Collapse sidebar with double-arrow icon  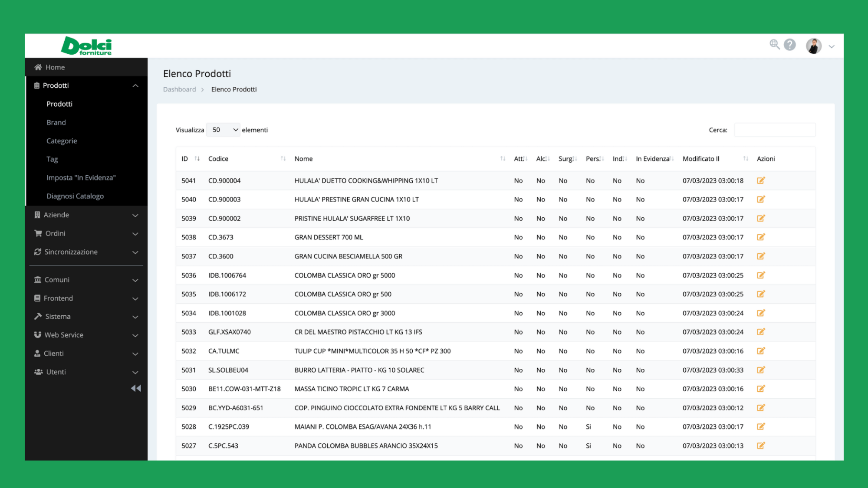[x=136, y=388]
